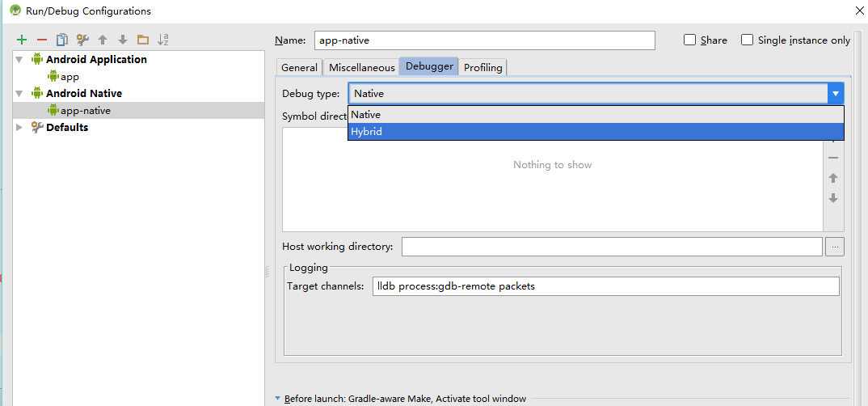Switch to the General tab

coord(300,68)
